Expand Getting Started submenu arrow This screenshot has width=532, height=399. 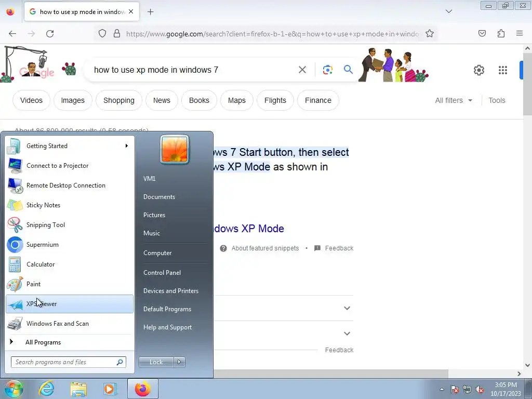click(x=127, y=146)
